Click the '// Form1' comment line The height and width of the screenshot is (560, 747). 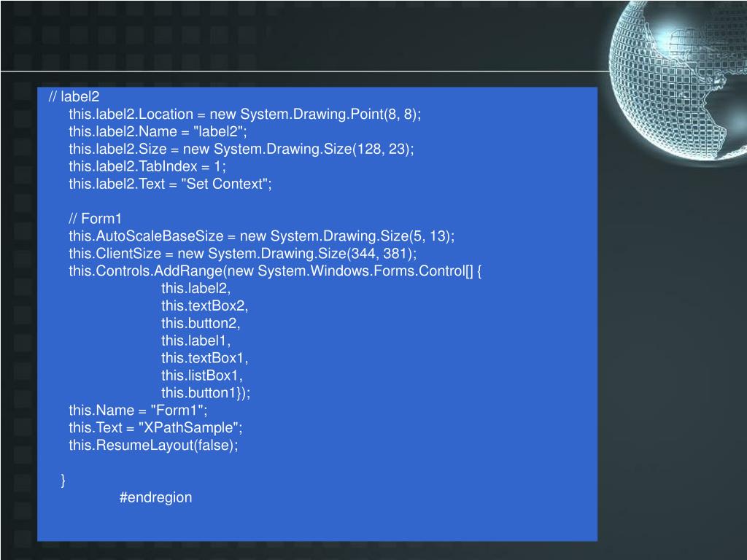(x=95, y=219)
